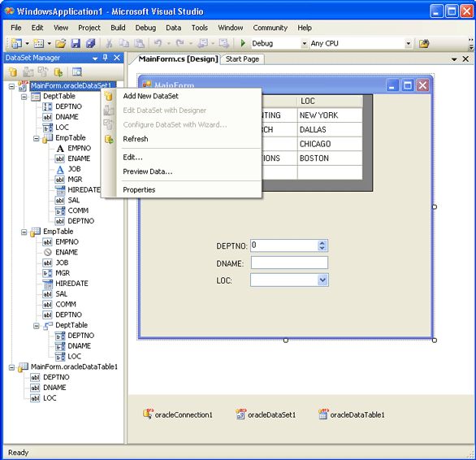Open Debug solution configuration dropdown
This screenshot has width=476, height=460.
pos(304,43)
